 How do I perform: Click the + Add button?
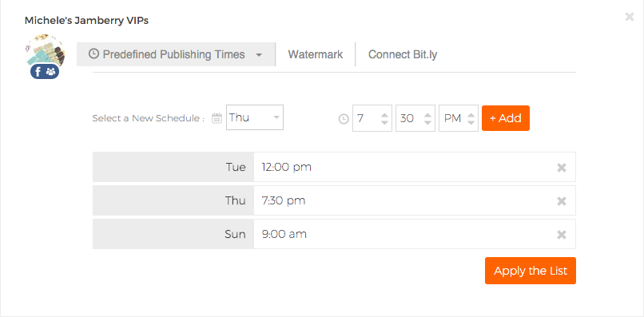(506, 118)
